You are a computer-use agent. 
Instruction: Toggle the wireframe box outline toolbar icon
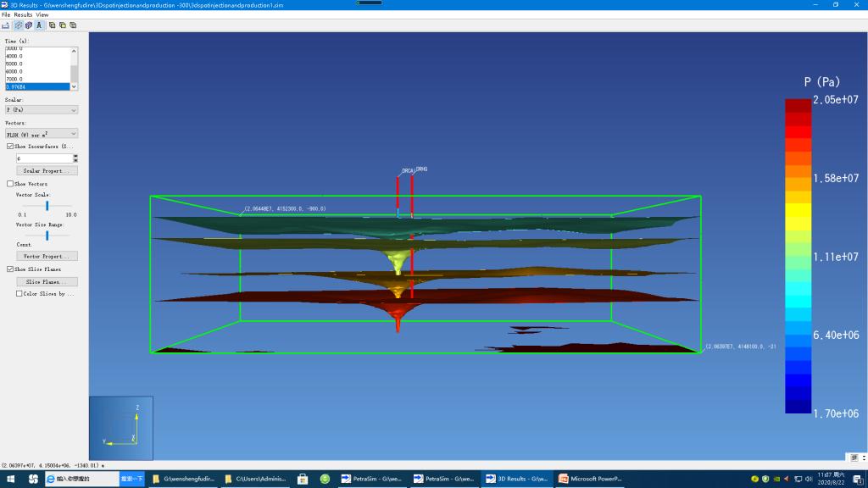pyautogui.click(x=19, y=25)
